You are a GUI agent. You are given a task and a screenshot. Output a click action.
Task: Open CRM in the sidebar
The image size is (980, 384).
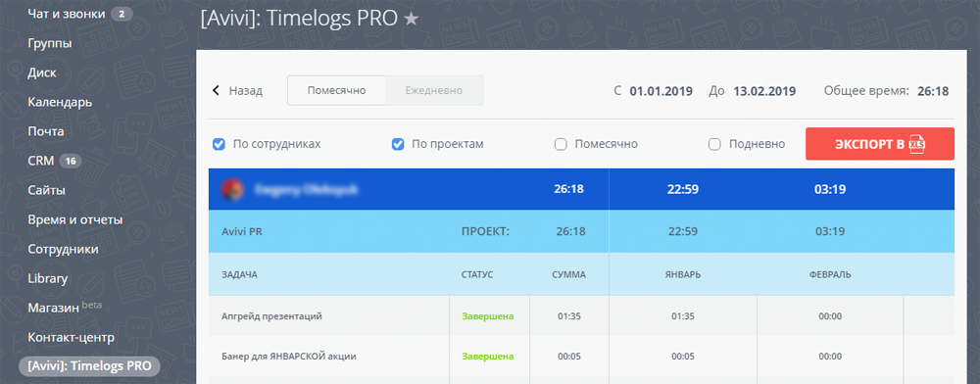pyautogui.click(x=40, y=161)
